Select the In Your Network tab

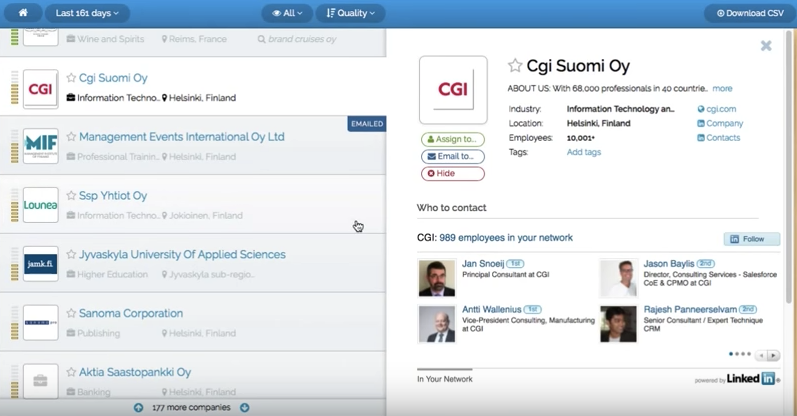coord(445,379)
